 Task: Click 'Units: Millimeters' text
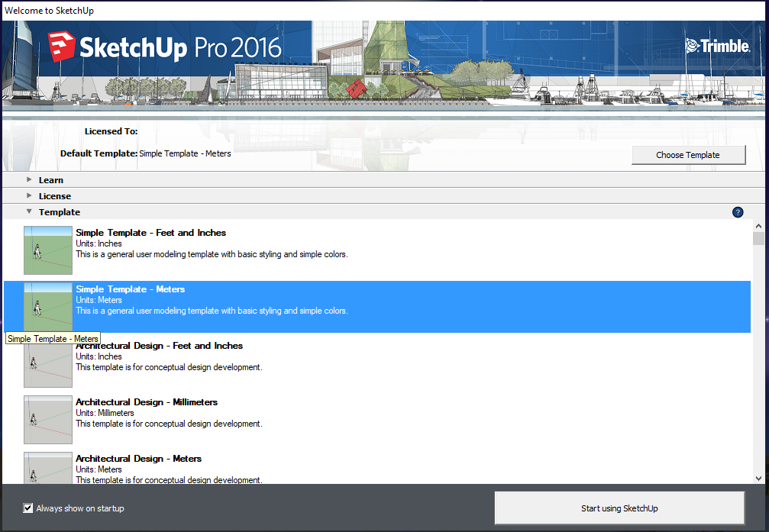[105, 413]
